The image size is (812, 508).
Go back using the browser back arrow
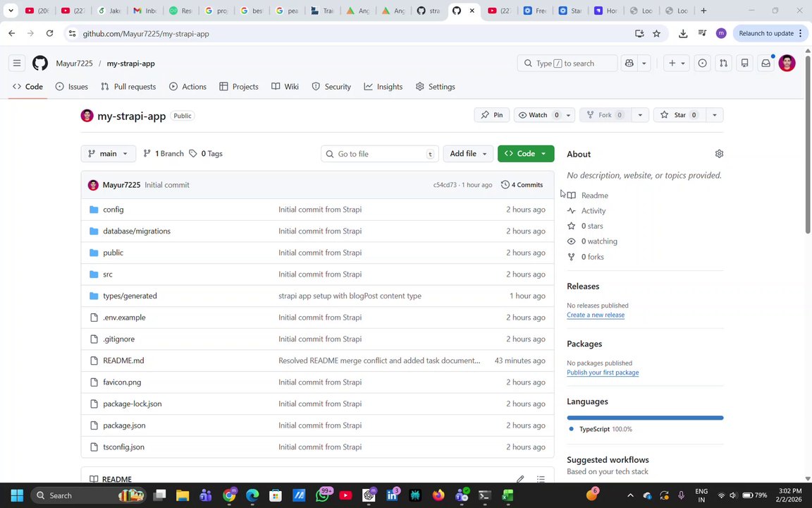click(x=12, y=33)
